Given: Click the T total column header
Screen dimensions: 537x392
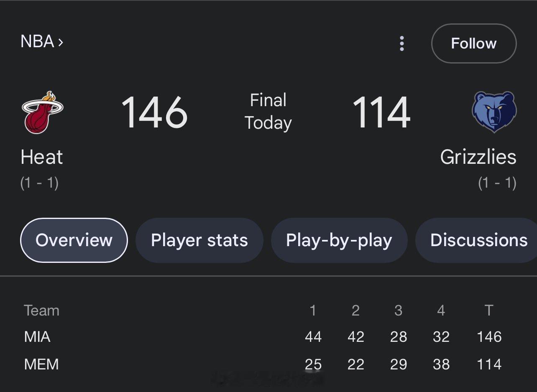Looking at the screenshot, I should (x=488, y=311).
